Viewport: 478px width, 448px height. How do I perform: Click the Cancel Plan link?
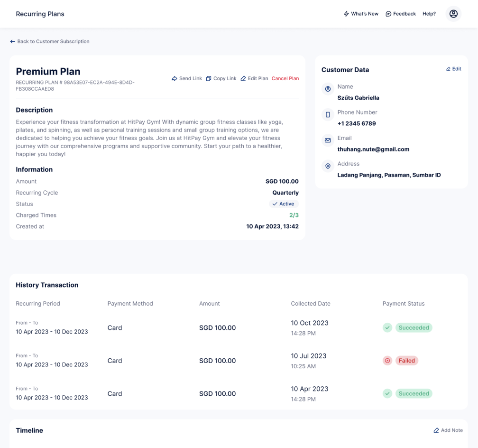(285, 78)
